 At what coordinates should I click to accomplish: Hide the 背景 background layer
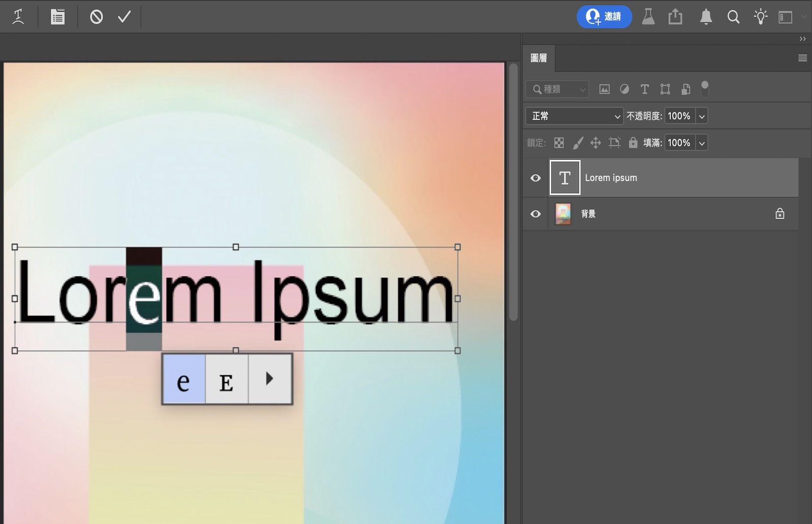tap(535, 214)
